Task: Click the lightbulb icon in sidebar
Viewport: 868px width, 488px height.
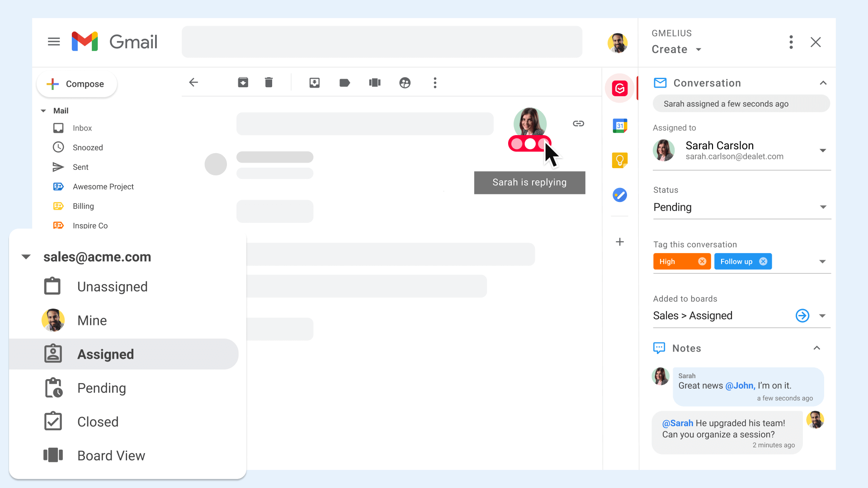Action: point(619,160)
